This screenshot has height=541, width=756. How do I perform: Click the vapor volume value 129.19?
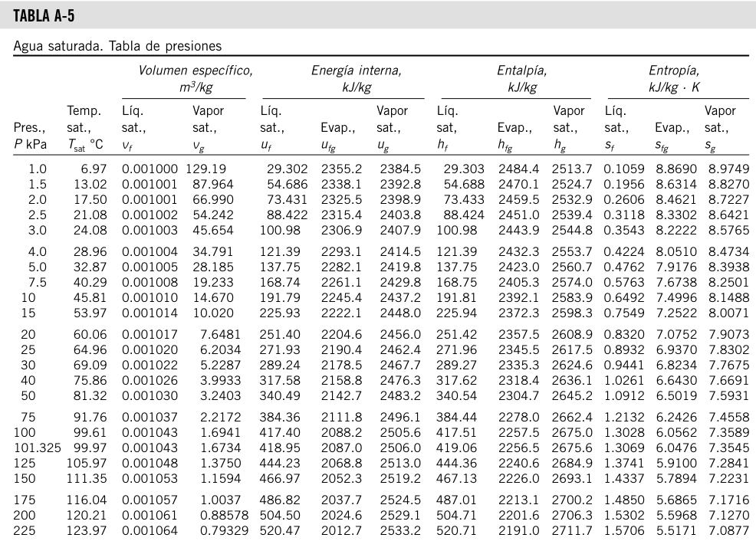tap(206, 169)
